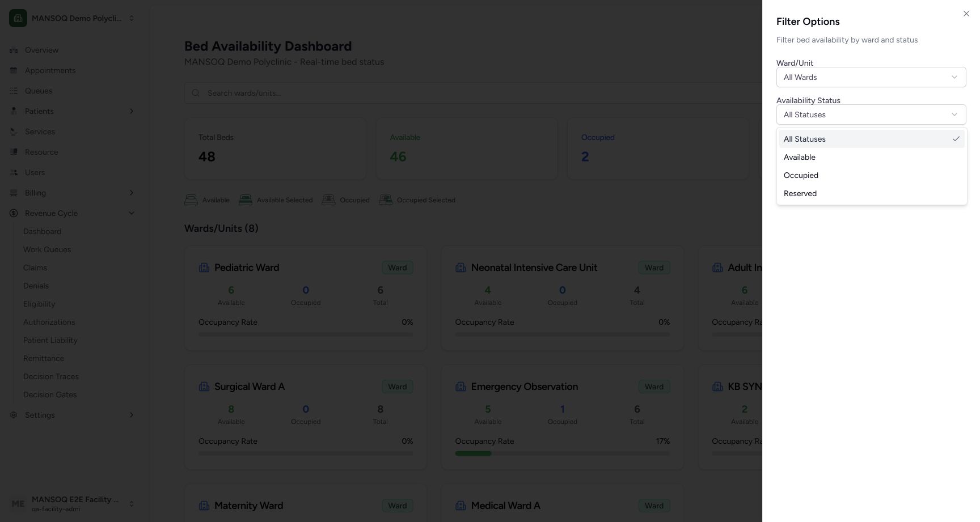This screenshot has width=980, height=522.
Task: Click the Queues list icon
Action: coord(14,91)
